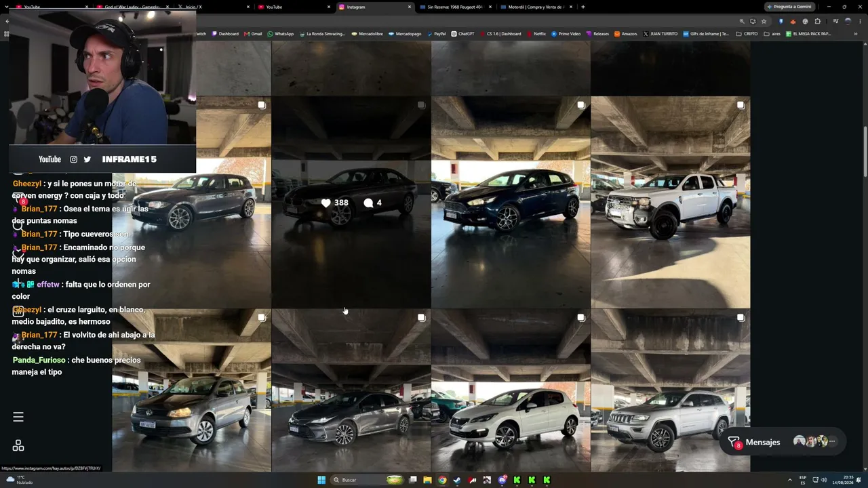Screen dimensions: 868x488
Task: Open the WhatsApp bookmark
Action: coord(281,34)
